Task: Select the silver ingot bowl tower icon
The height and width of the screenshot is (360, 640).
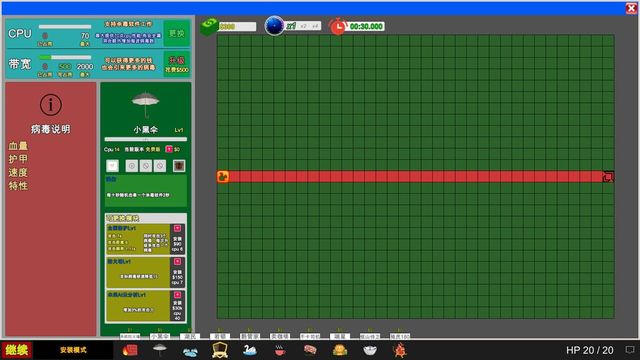Action: point(369,350)
